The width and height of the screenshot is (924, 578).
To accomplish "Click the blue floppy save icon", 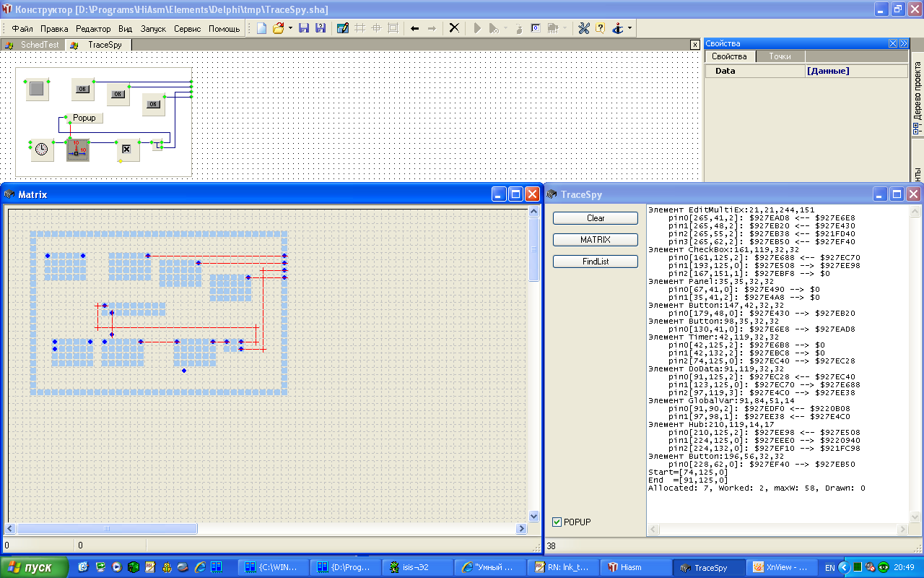I will click(x=304, y=28).
